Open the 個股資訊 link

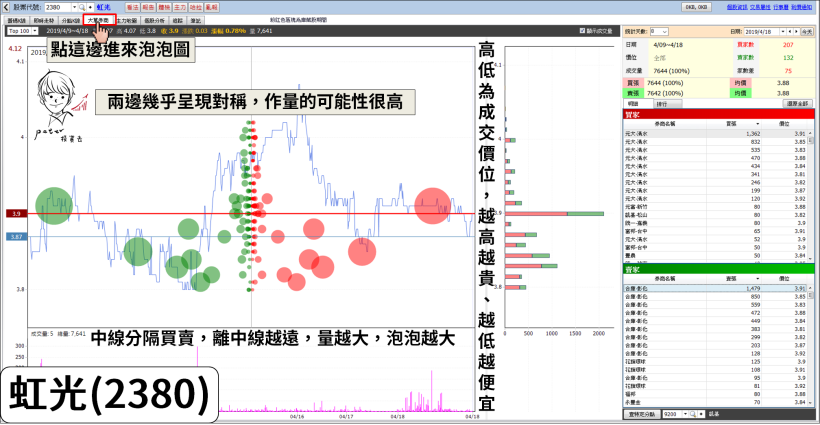tap(737, 7)
